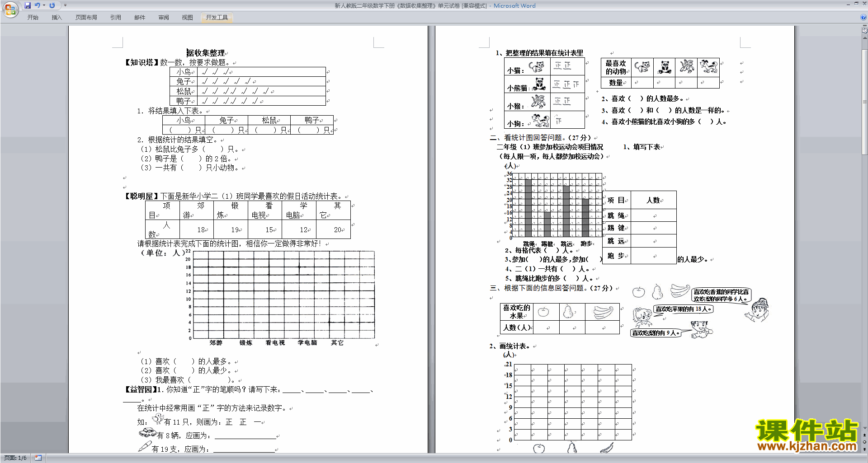Screen dimensions: 868x463
Task: Click the Undo arrow icon
Action: (38, 5)
